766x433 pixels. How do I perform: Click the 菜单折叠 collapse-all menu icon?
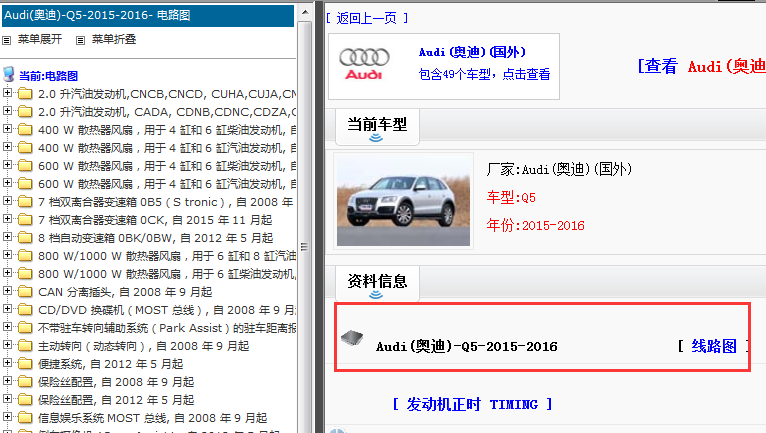pos(81,40)
